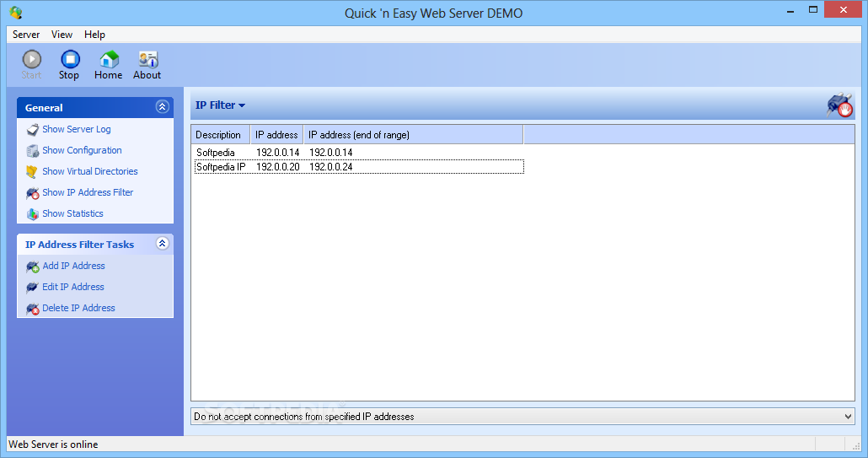Select the Softpedia row description
Screen dimensions: 868x458
coord(216,153)
